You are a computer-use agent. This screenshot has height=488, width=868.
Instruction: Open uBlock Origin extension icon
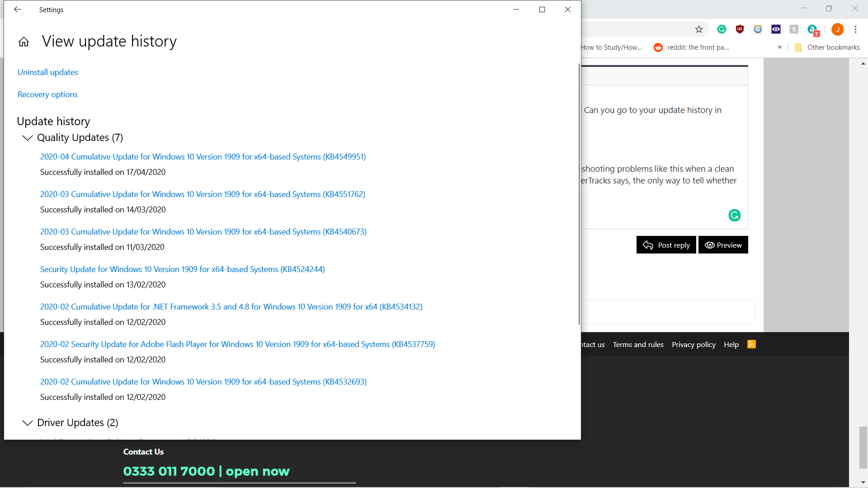tap(740, 29)
